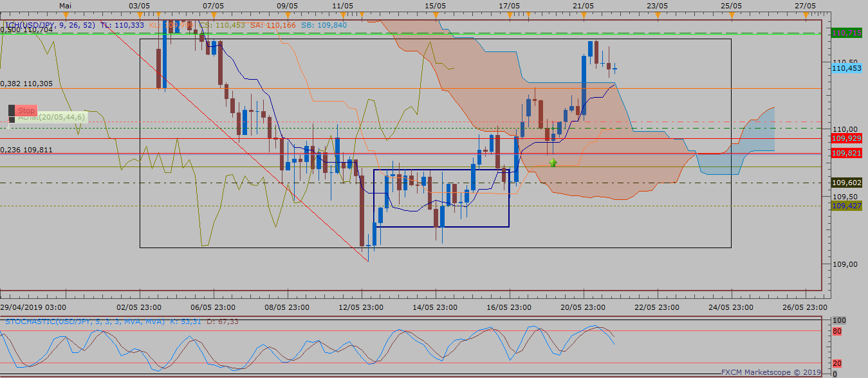Click the STOCHASTIC(USD/JPY, 5, 3, 3, MVA, MVA) label
Screen dimensions: 868x378
[x=85, y=321]
